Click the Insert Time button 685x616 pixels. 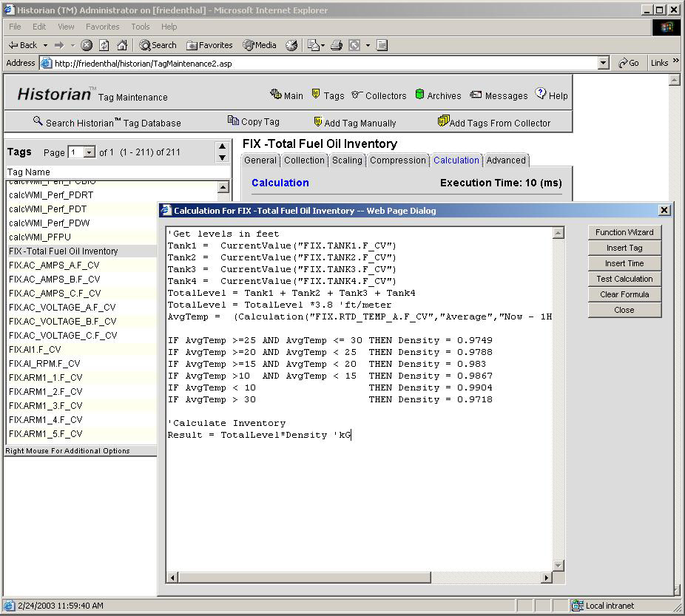click(x=624, y=263)
